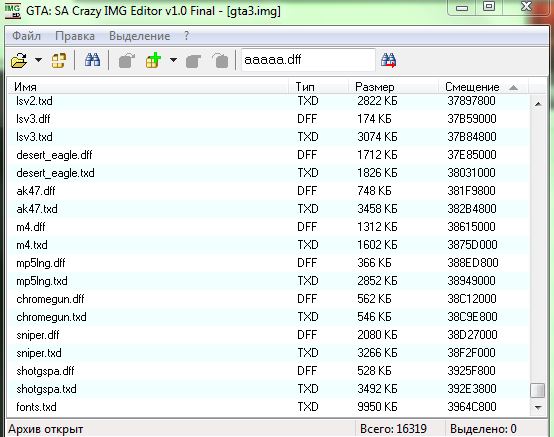Open the Выделение menu
The width and height of the screenshot is (554, 437).
(x=140, y=36)
